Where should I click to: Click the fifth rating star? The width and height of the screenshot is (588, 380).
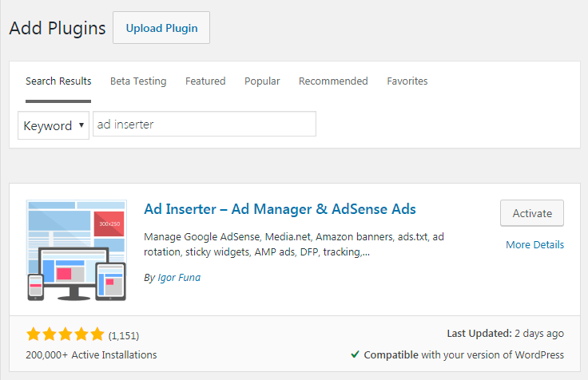pyautogui.click(x=97, y=334)
